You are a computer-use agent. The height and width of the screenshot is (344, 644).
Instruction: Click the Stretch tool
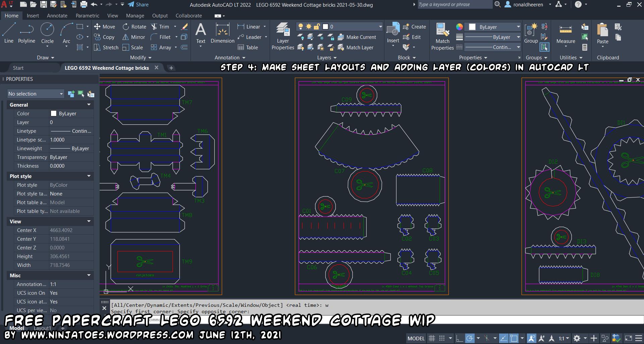(106, 48)
